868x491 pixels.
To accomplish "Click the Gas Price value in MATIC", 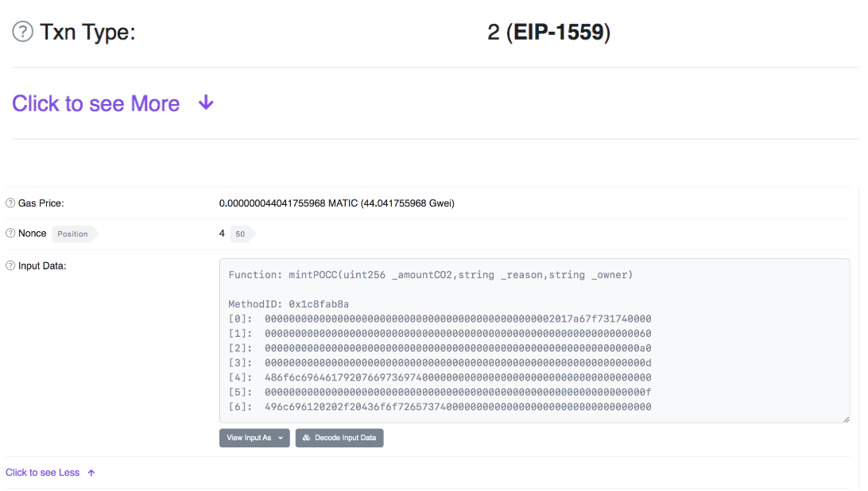I will 336,203.
